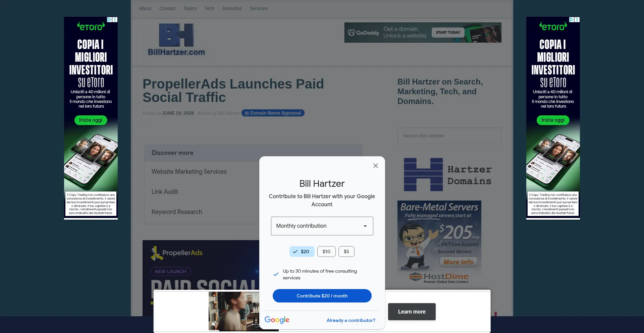Click the BillHartzer.com site logo

click(x=176, y=40)
